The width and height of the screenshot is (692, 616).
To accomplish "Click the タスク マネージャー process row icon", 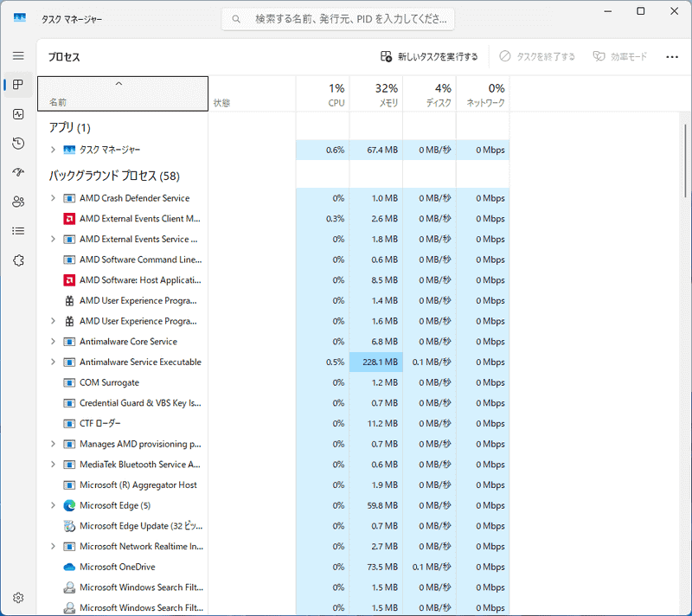I will 69,150.
